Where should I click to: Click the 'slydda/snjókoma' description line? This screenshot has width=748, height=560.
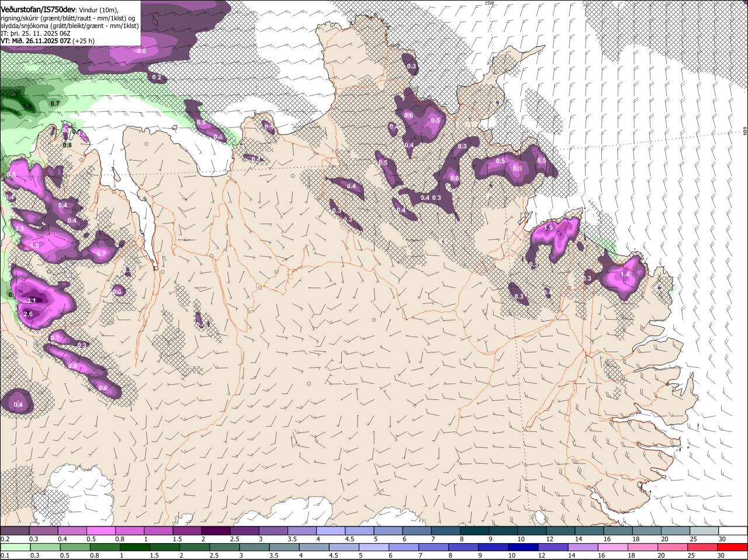[x=70, y=26]
